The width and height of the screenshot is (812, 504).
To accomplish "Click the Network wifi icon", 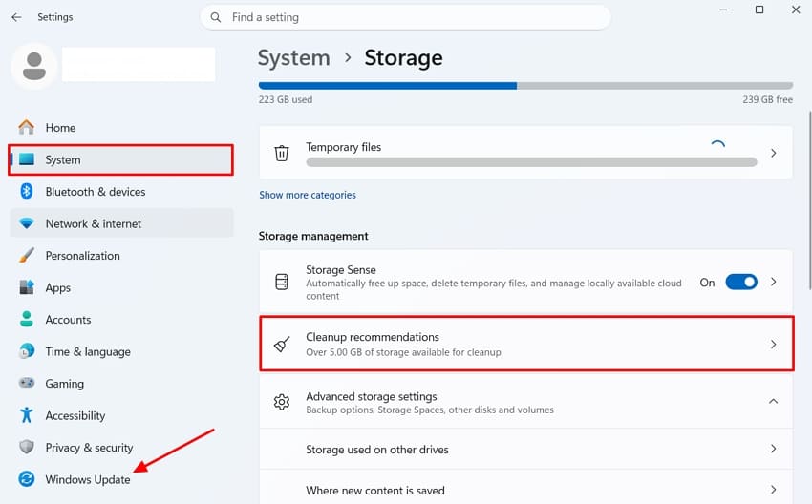I will (26, 223).
